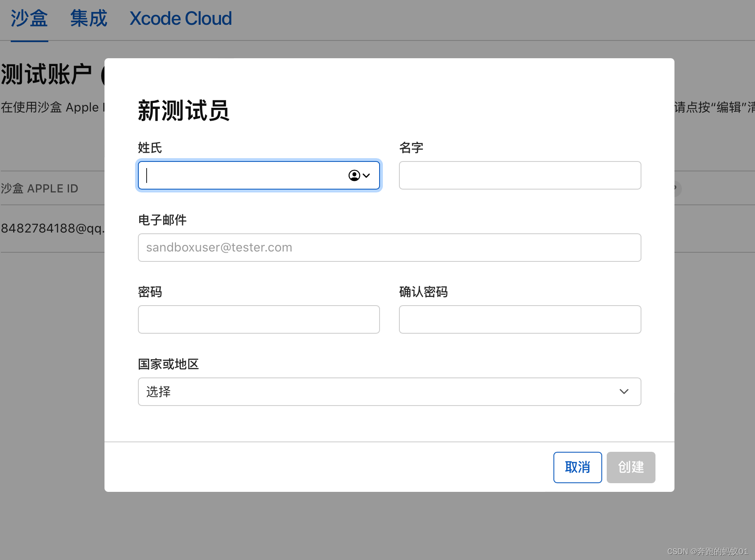
Task: Select the 沙盒 tab
Action: point(29,18)
